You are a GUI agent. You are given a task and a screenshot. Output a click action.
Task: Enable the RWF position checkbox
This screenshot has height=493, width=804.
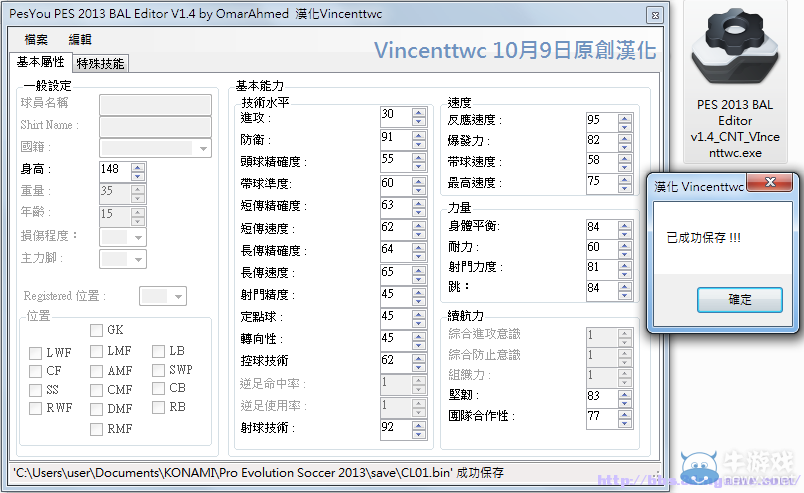point(35,408)
